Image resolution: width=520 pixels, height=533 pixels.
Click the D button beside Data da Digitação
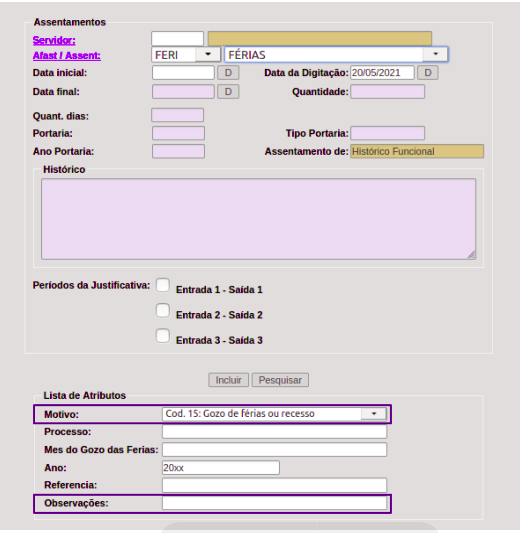[x=428, y=73]
